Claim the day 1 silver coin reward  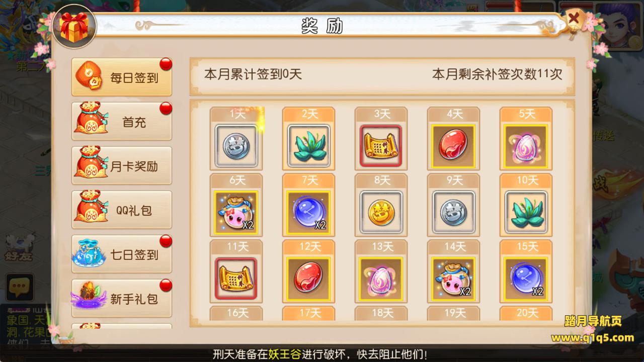tap(236, 146)
